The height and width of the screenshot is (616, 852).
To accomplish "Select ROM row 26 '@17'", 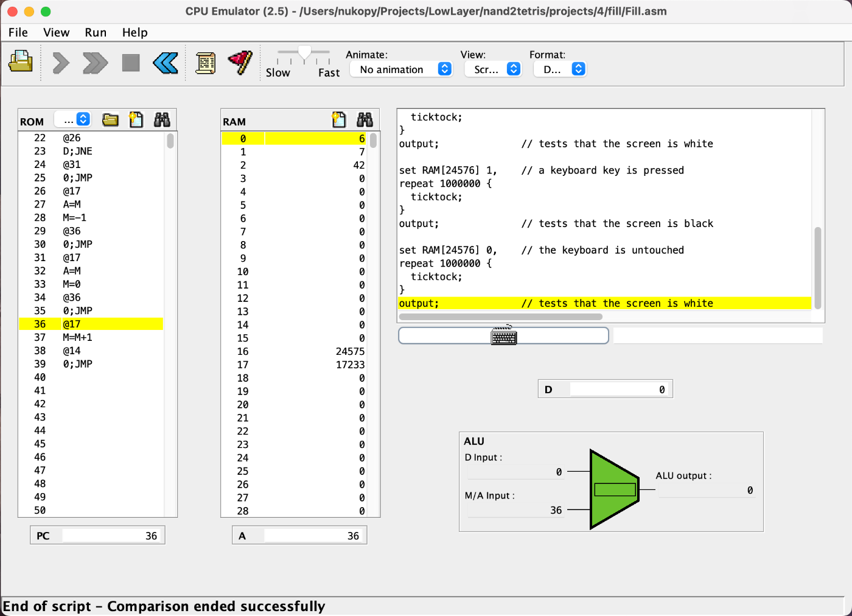I will click(x=91, y=191).
